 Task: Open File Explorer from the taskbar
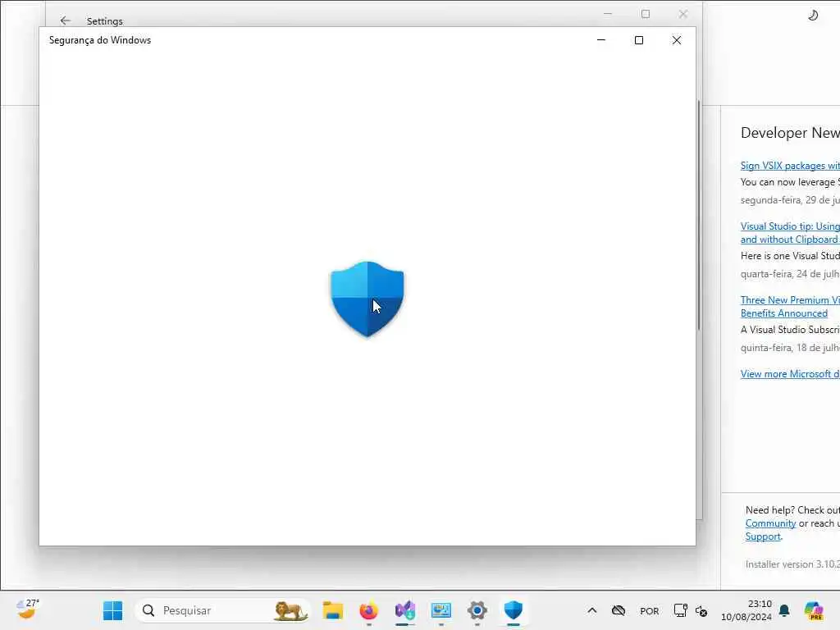tap(333, 610)
